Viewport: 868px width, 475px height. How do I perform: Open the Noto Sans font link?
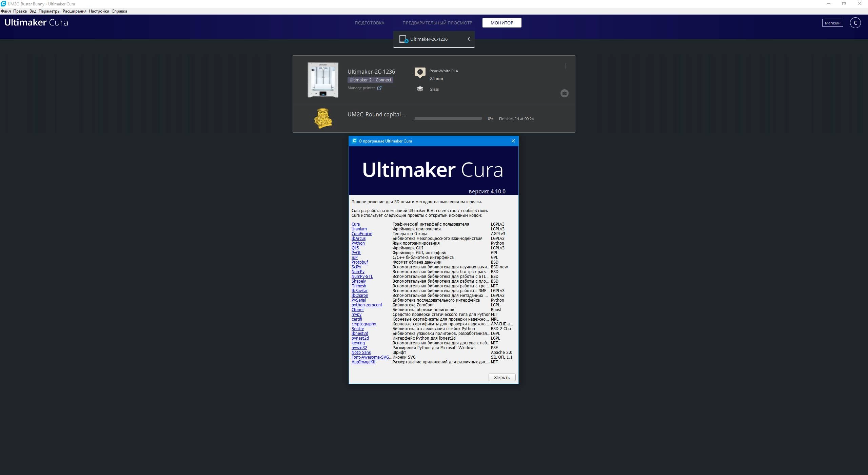coord(361,353)
